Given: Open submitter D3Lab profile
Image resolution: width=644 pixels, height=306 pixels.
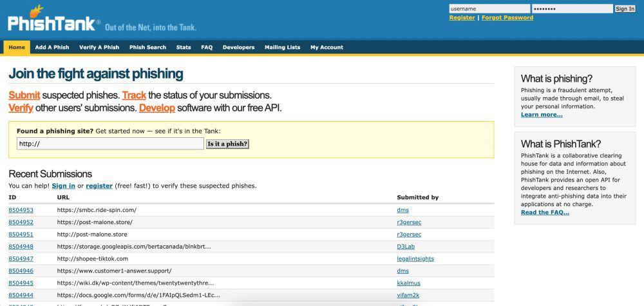Looking at the screenshot, I should click(x=405, y=247).
